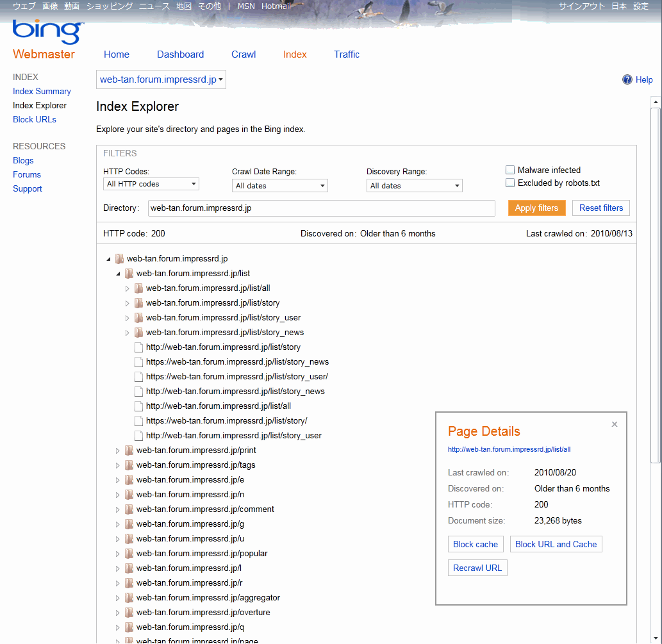Click the Bing logo

47,31
